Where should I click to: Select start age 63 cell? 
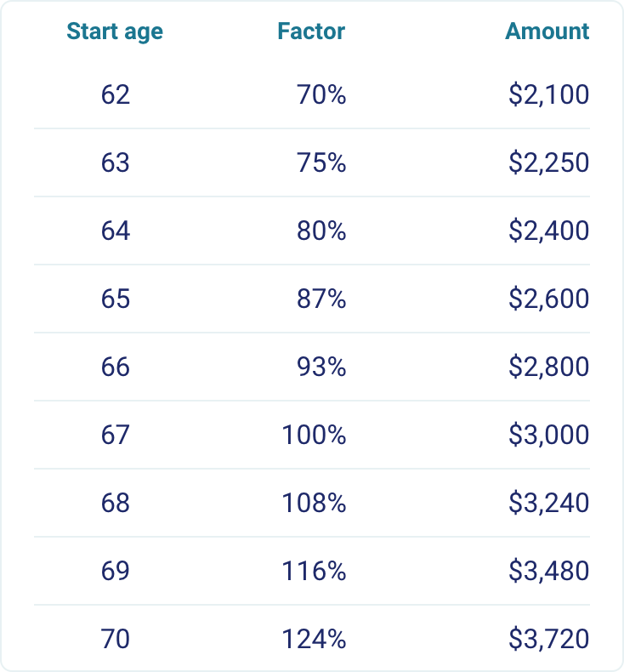(115, 162)
